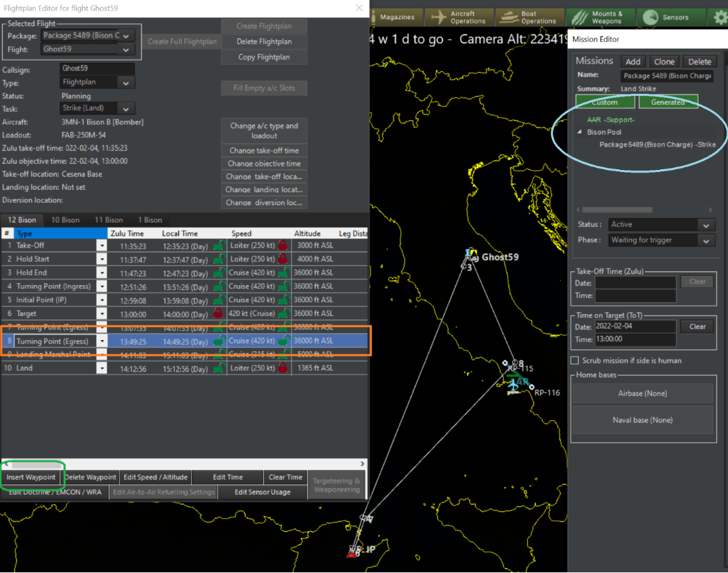This screenshot has height=573, width=728.
Task: Switch to the 1 Bison tab
Action: coord(149,220)
